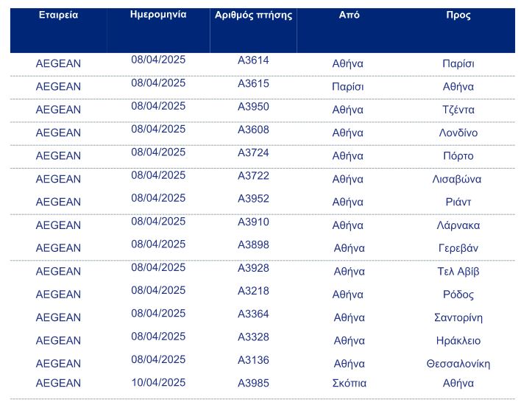Select the Αριθμός πτήσης column header

click(x=253, y=15)
